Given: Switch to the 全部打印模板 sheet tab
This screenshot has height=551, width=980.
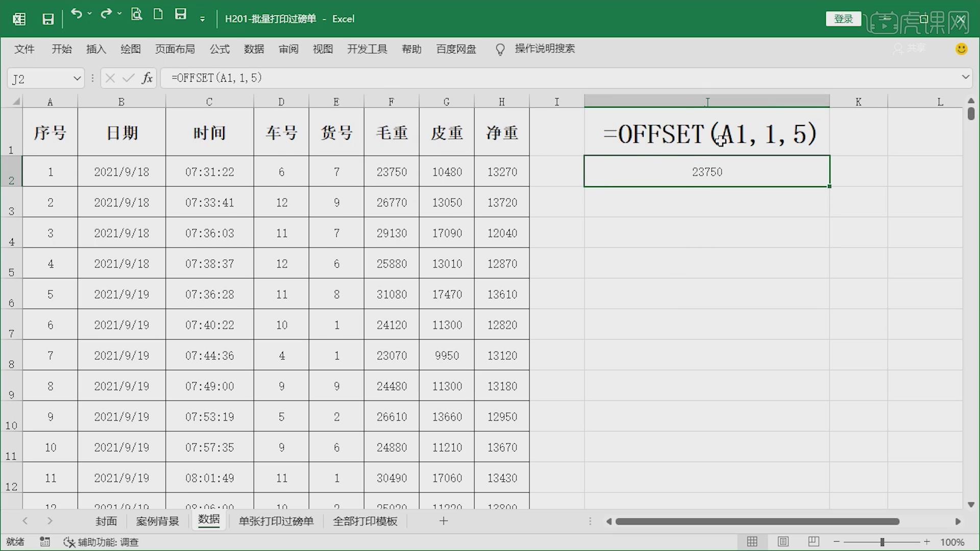Looking at the screenshot, I should coord(365,521).
